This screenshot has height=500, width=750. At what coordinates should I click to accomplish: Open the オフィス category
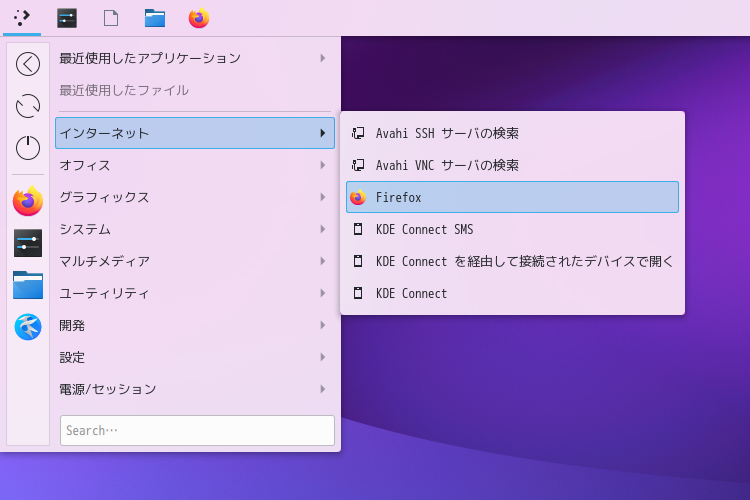click(x=195, y=165)
